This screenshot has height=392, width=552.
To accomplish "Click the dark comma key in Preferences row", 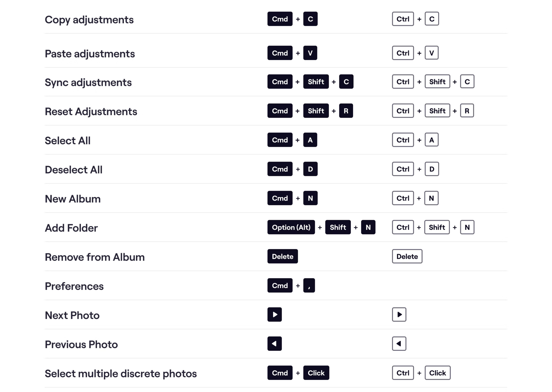I will [x=309, y=285].
